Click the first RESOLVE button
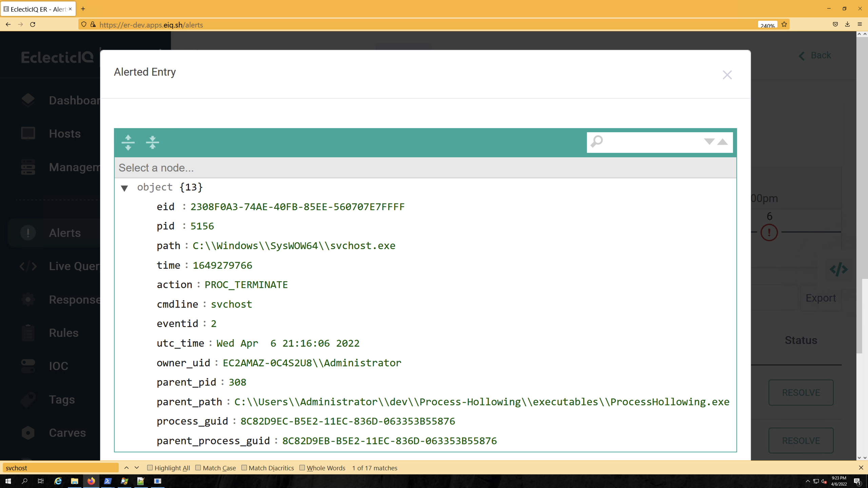The height and width of the screenshot is (488, 868). click(801, 392)
